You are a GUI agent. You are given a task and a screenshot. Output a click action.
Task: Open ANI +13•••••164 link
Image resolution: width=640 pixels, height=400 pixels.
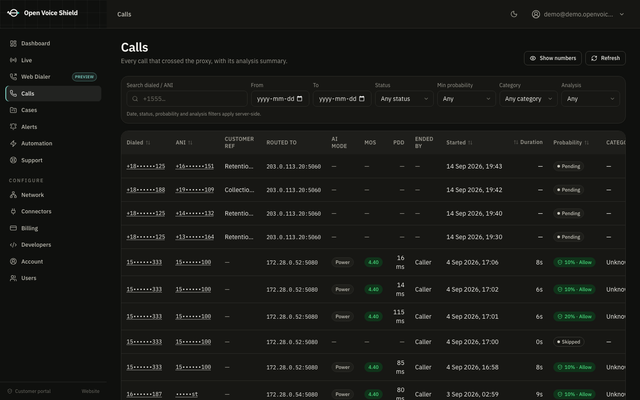tap(195, 237)
